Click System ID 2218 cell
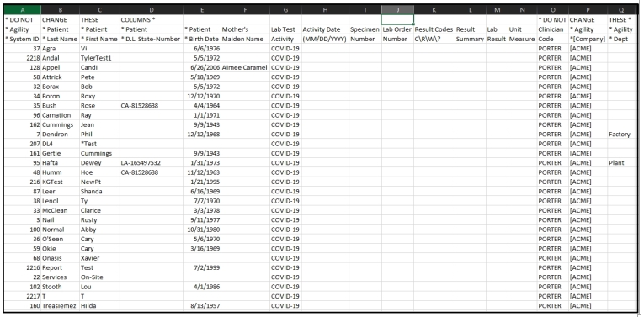Viewport: 644px width, 317px height. (23, 58)
